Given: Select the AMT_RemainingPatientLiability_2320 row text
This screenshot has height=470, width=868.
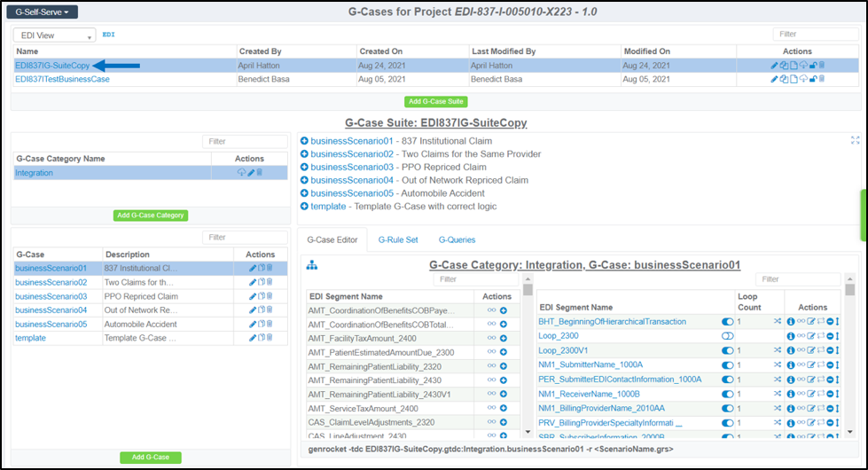Looking at the screenshot, I should (375, 366).
